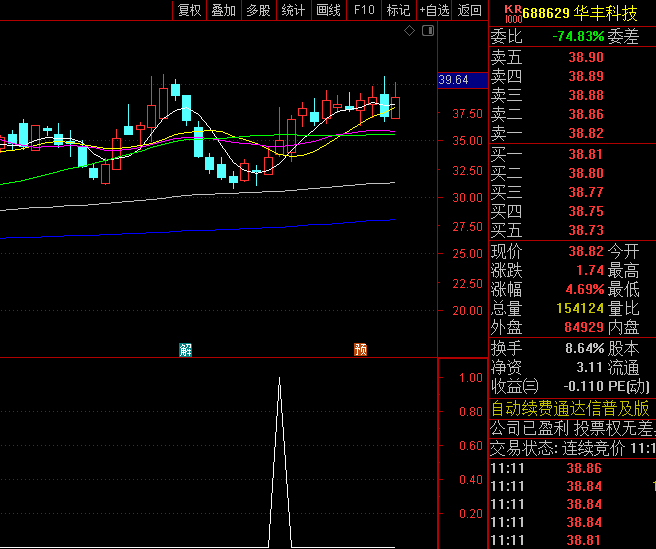The image size is (656, 549).
Task: Click the teal 解 marker icon
Action: pyautogui.click(x=185, y=349)
